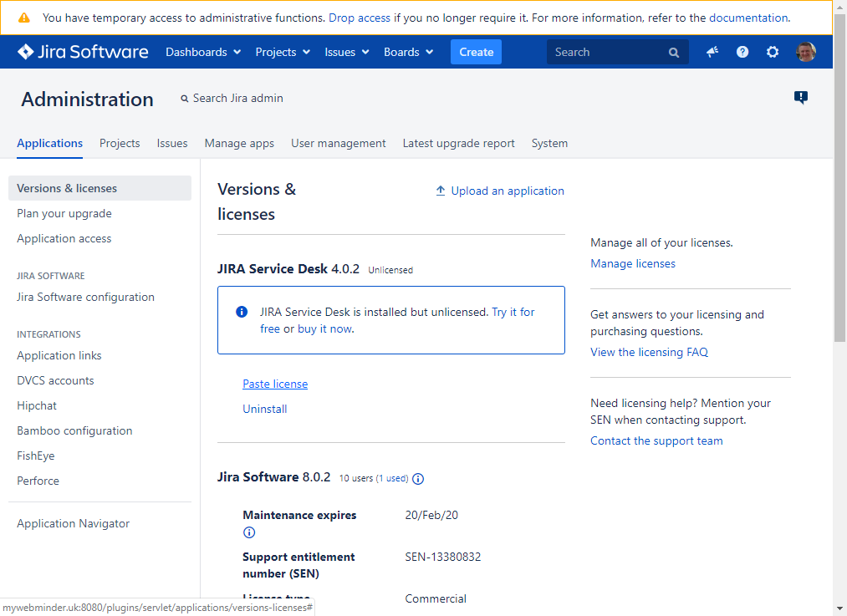Screen dimensions: 847x616
Task: Click the Jira Software logo
Action: click(83, 52)
